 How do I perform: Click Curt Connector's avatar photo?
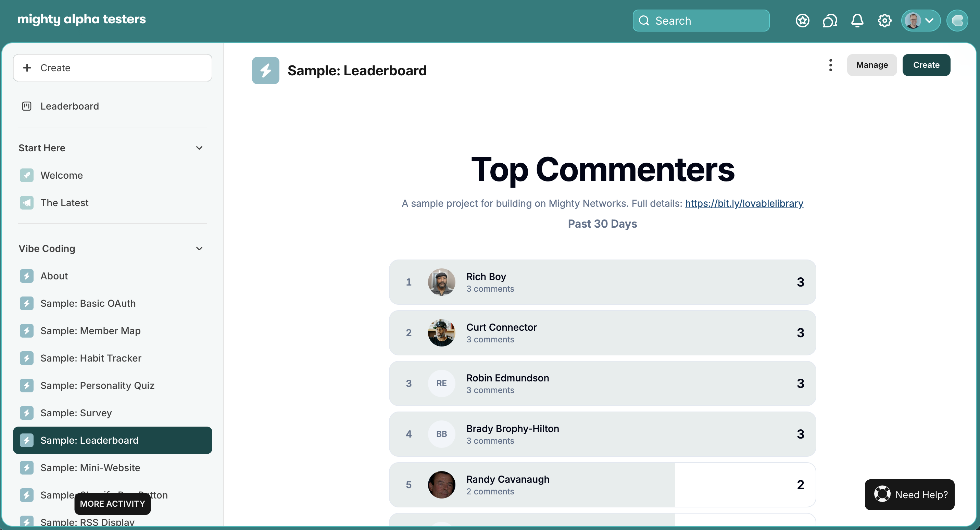(x=441, y=332)
